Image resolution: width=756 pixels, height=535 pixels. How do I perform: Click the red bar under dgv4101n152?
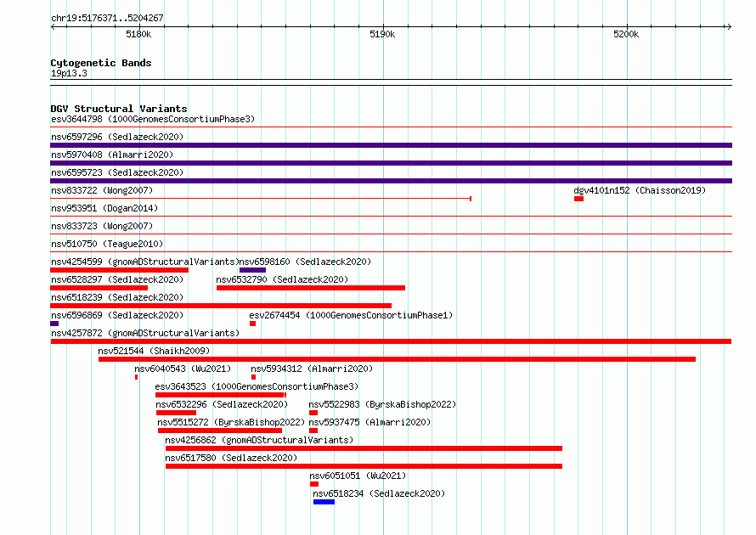pos(579,199)
